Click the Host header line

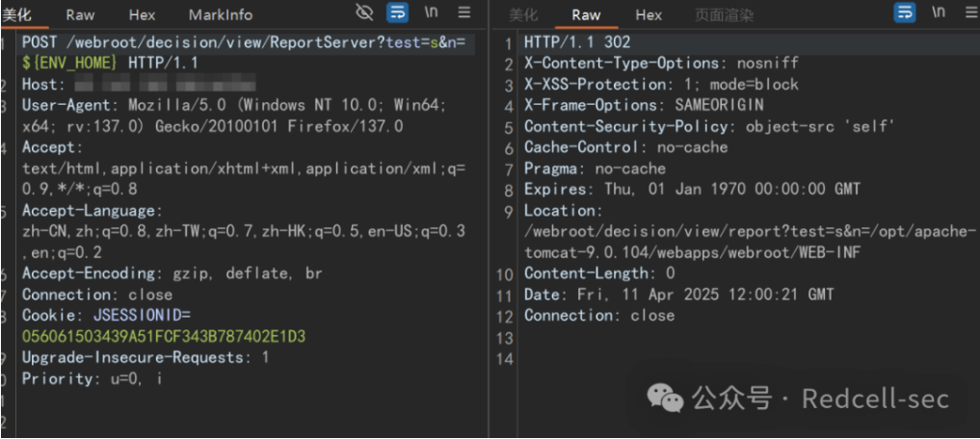139,85
